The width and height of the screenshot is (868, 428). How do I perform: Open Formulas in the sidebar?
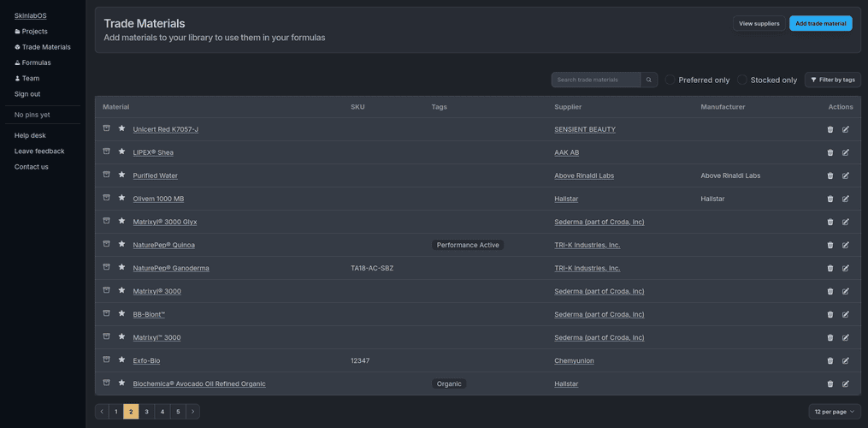pos(36,62)
